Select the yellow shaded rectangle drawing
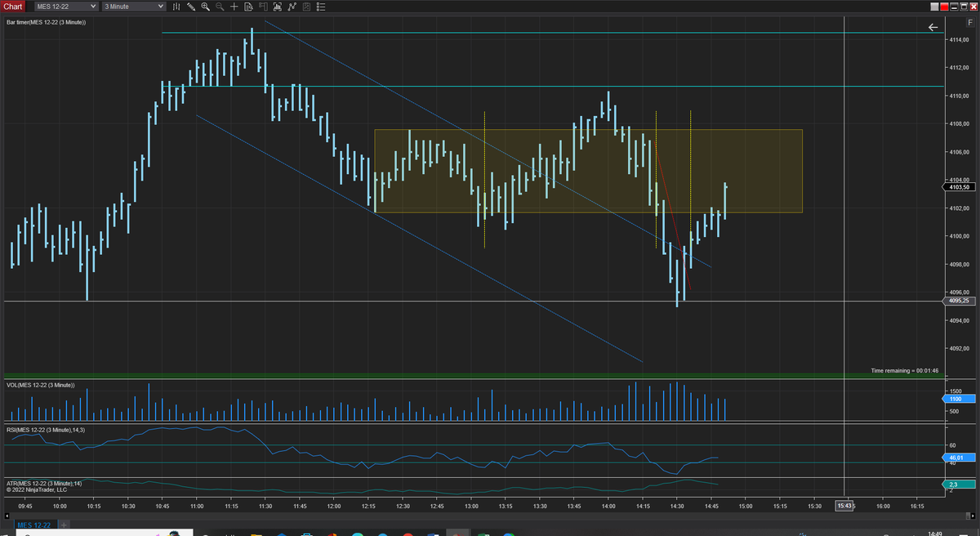The height and width of the screenshot is (536, 980). (x=588, y=171)
